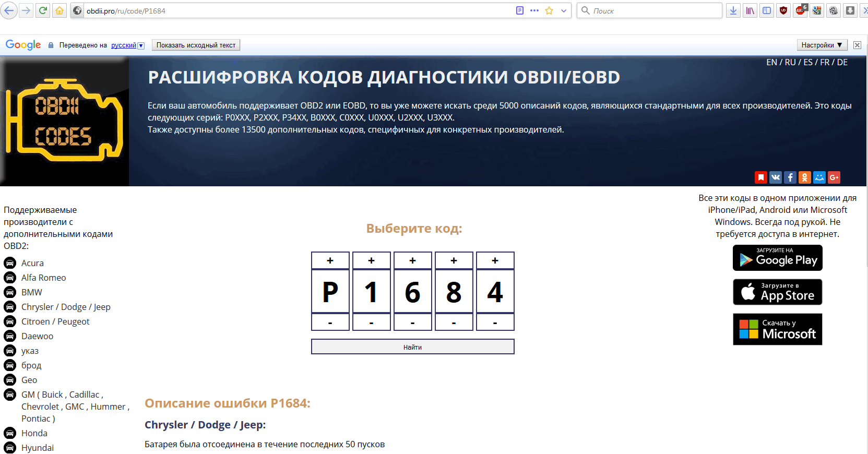Viewport: 868px width, 454px height.
Task: Close the Google translate bar
Action: (x=857, y=45)
